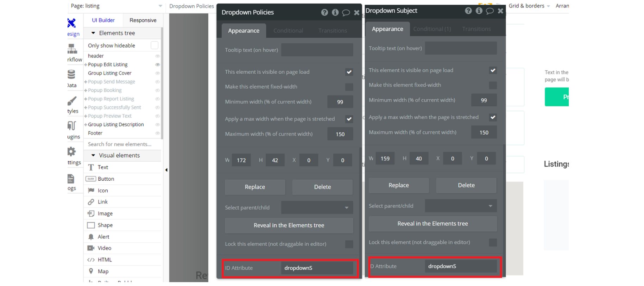
Task: Click Reveal in the Elements tree in Dropdown Policies
Action: (x=289, y=225)
